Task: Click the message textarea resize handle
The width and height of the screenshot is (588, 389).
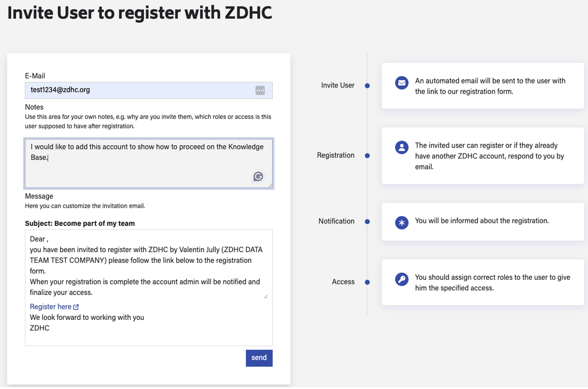Action: click(265, 296)
